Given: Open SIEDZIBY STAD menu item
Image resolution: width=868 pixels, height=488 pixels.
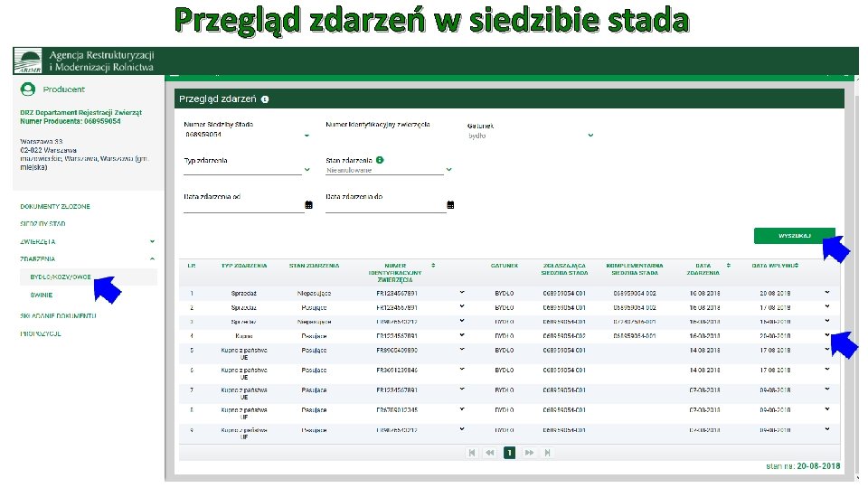Looking at the screenshot, I should point(42,224).
